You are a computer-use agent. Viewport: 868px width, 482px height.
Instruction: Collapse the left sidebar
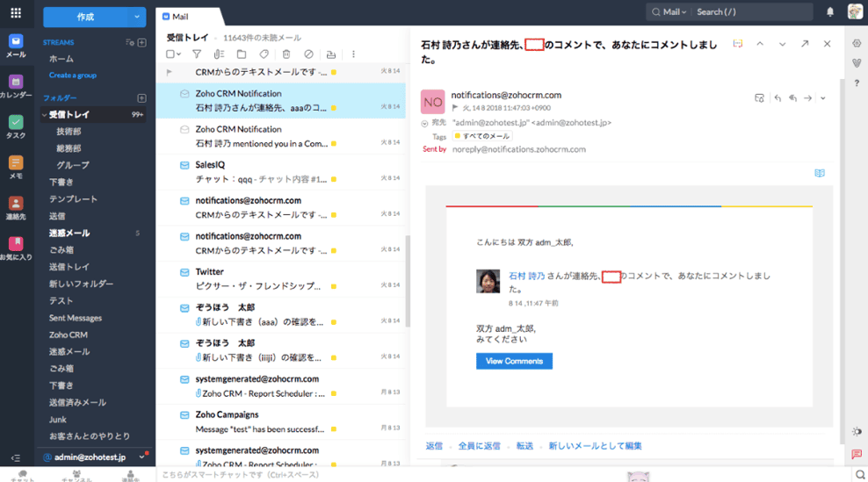click(x=16, y=457)
